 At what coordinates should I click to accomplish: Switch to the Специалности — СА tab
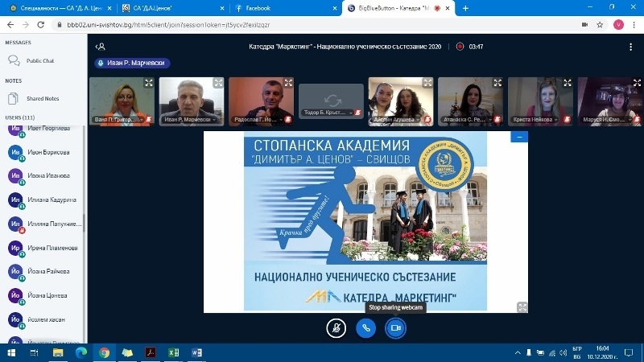click(61, 8)
